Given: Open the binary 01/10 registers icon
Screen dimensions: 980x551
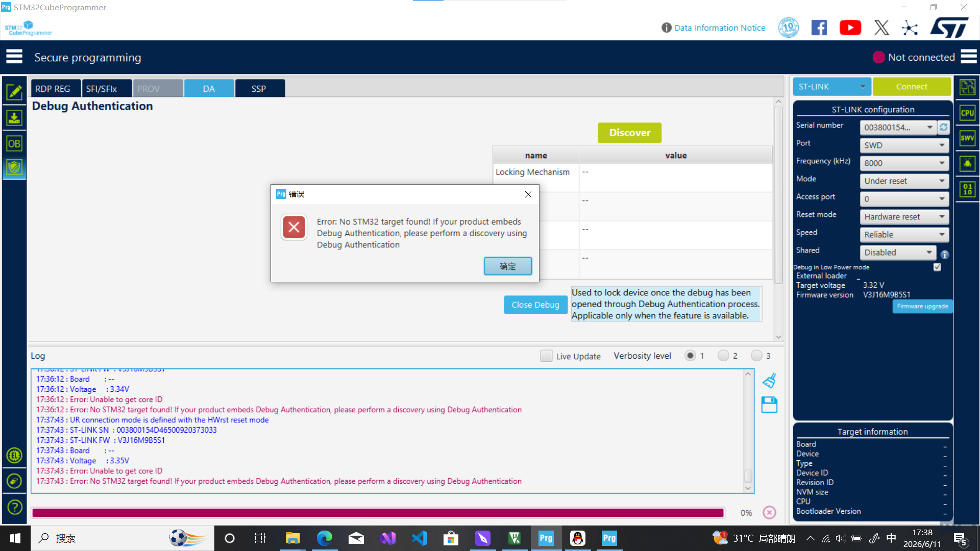Looking at the screenshot, I should tap(967, 189).
